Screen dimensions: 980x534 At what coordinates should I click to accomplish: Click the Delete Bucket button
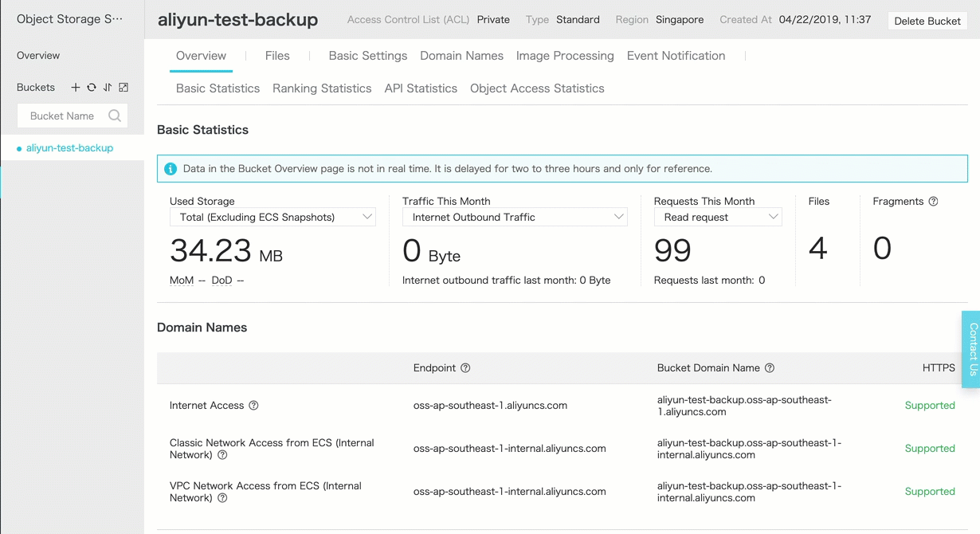[x=927, y=21]
